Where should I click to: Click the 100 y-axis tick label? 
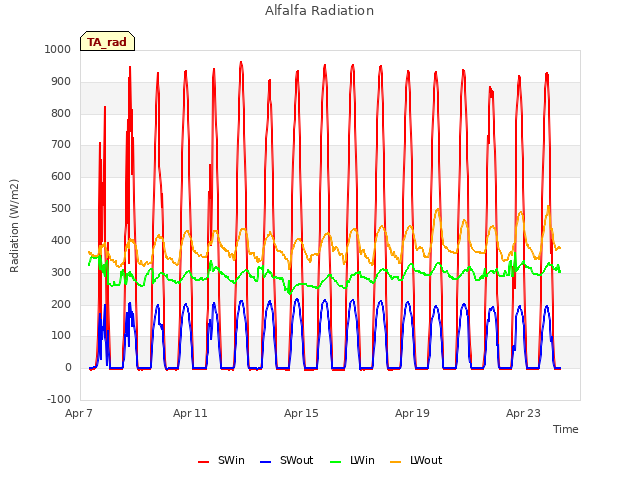tap(61, 336)
